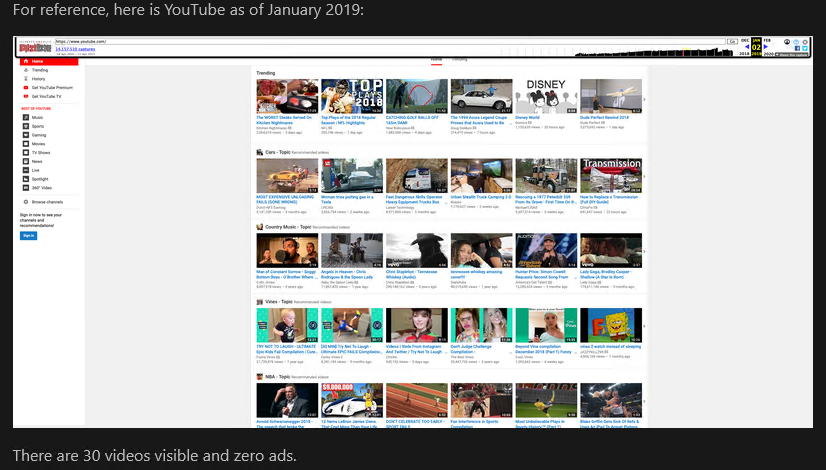The width and height of the screenshot is (826, 470).
Task: Click the Trending flame icon in sidebar
Action: pos(26,70)
